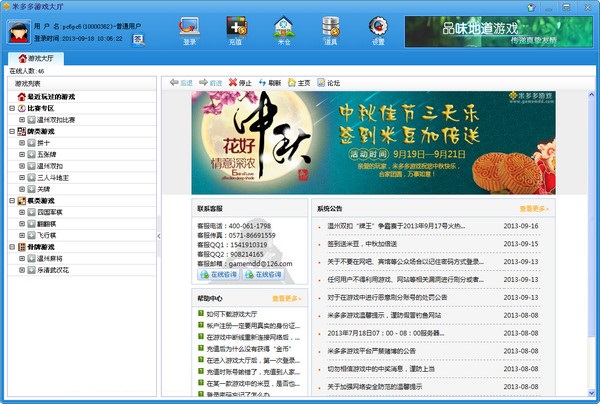Collapse the 比赛专区 tree node
600x404 pixels.
[x=12, y=109]
